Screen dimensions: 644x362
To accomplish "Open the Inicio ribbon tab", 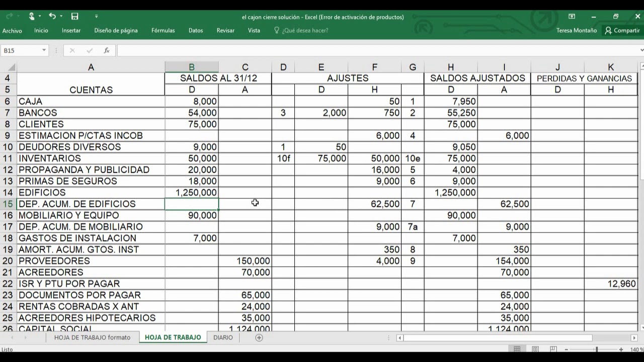I will (x=41, y=31).
